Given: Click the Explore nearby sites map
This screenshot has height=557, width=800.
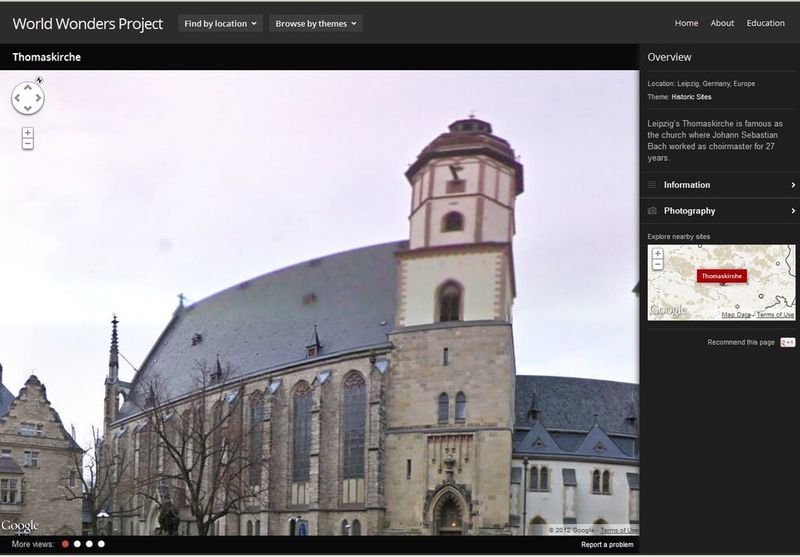Looking at the screenshot, I should [721, 283].
